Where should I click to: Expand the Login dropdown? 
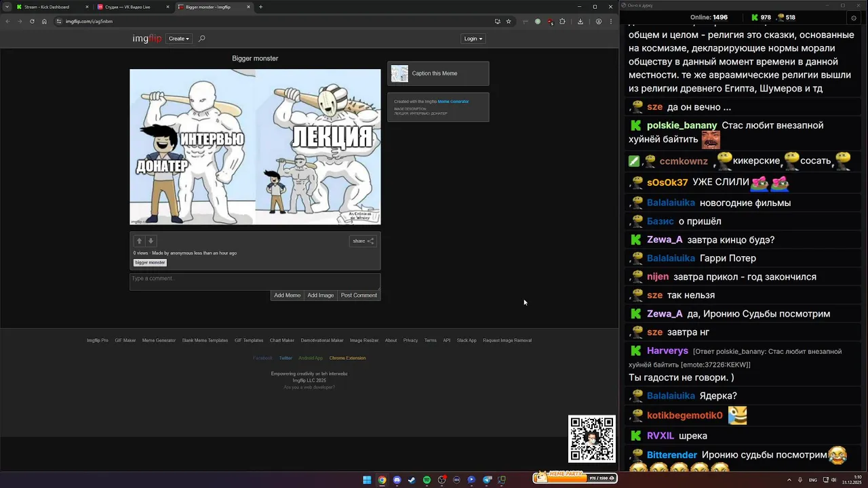point(473,39)
